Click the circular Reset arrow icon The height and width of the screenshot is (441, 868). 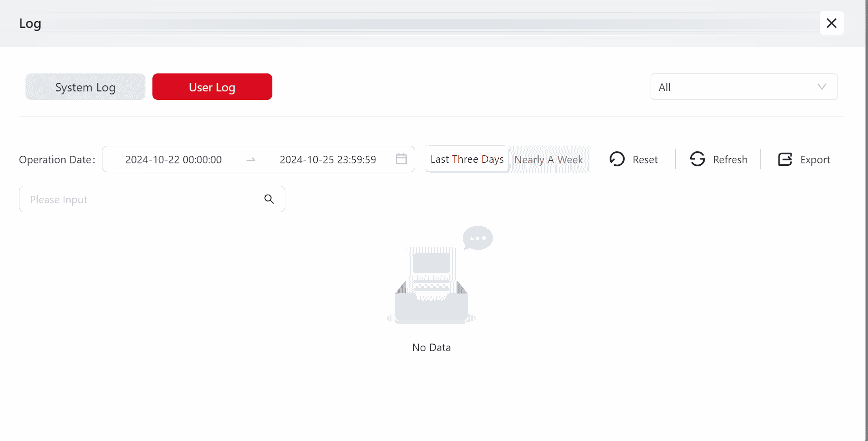pyautogui.click(x=617, y=159)
